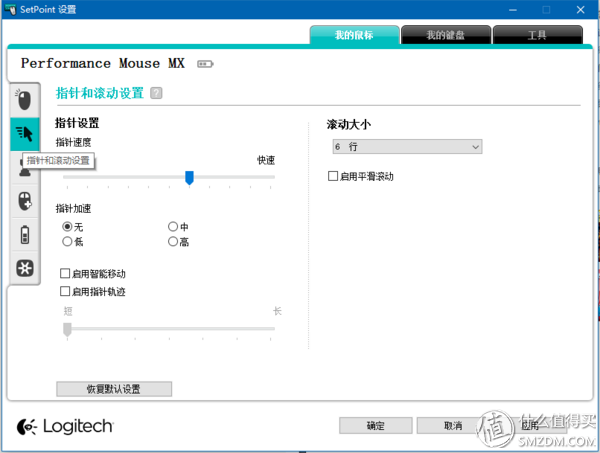Click the Performance Mouse MX device name
Image resolution: width=600 pixels, height=453 pixels.
click(103, 63)
